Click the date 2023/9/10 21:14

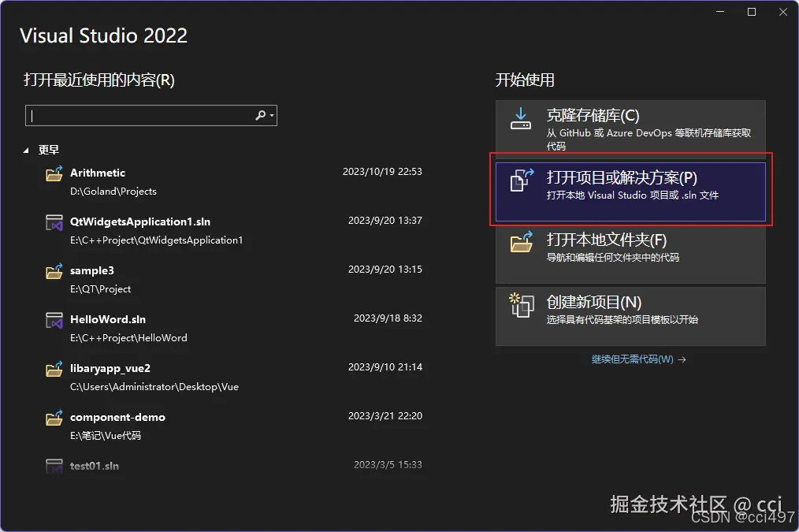click(x=385, y=367)
